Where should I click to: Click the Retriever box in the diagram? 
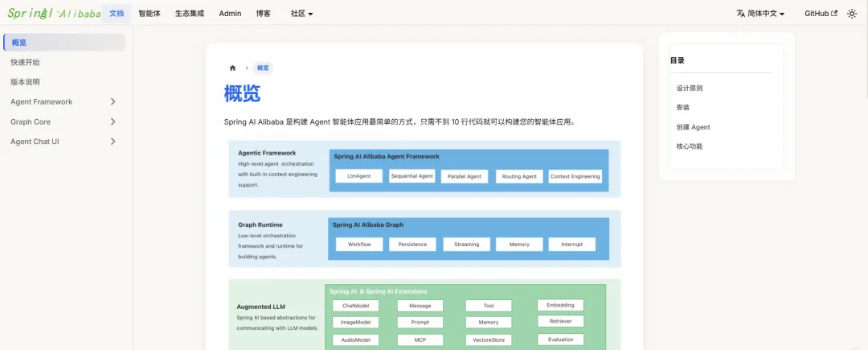[x=560, y=321]
